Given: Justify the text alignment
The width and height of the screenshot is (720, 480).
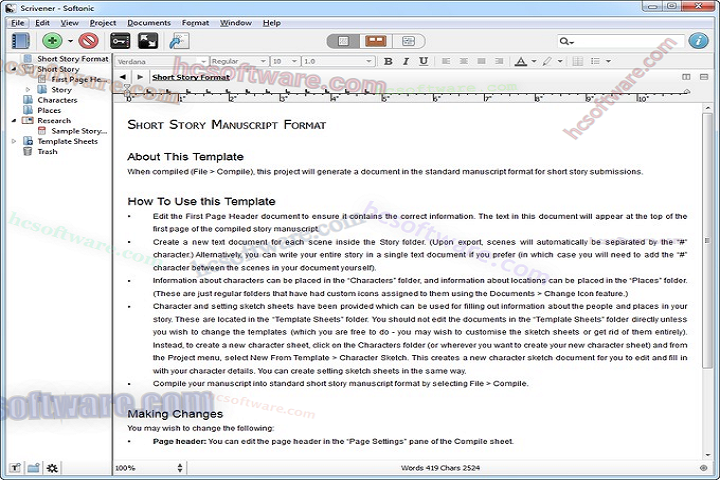Looking at the screenshot, I should coord(481,61).
